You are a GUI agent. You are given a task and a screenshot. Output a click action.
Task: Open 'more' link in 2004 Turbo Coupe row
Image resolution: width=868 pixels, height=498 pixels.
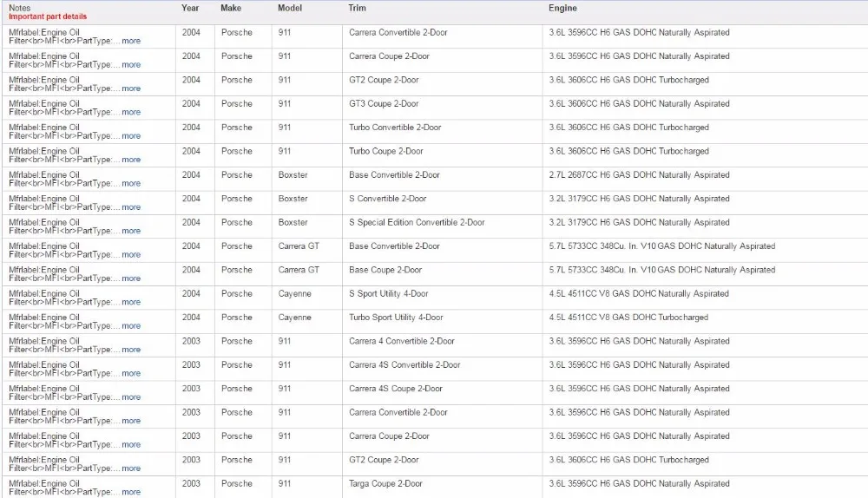click(x=131, y=160)
